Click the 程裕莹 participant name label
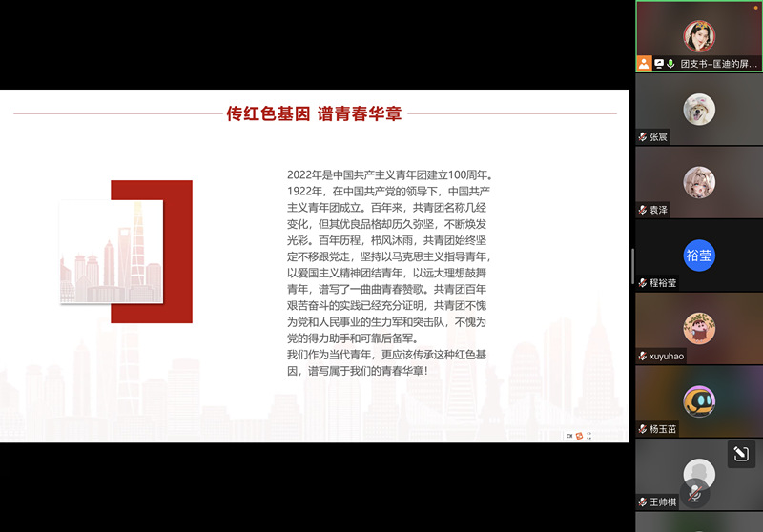763x532 pixels. tap(663, 283)
